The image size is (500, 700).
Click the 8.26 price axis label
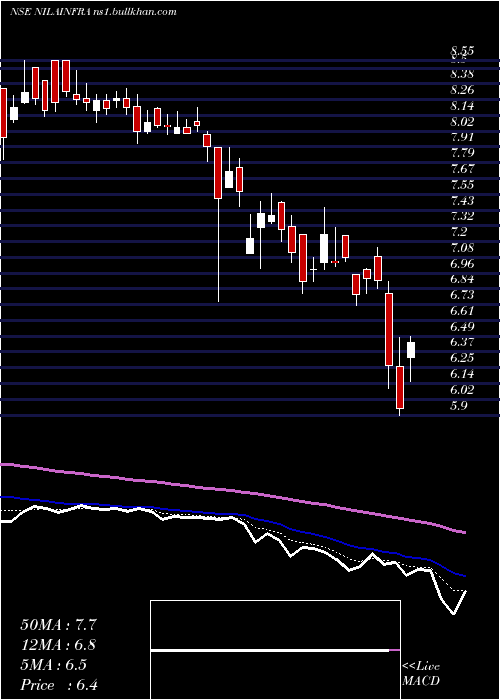click(462, 90)
